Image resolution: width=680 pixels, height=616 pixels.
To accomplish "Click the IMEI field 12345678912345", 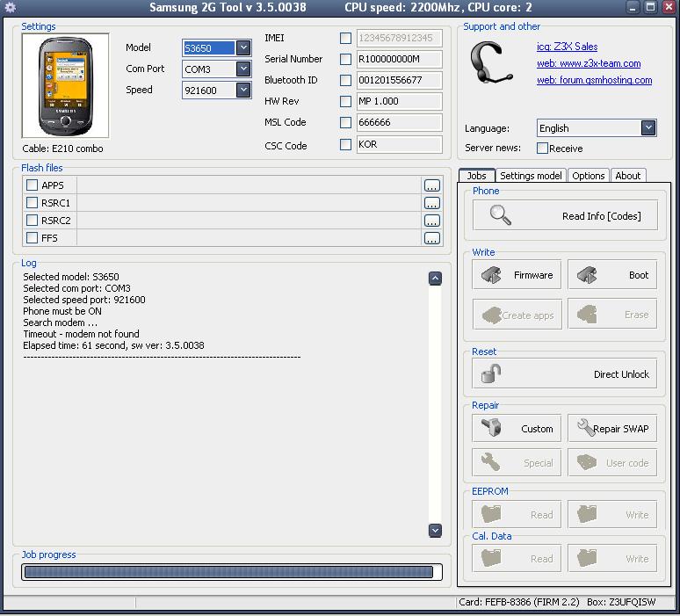I will click(x=399, y=38).
